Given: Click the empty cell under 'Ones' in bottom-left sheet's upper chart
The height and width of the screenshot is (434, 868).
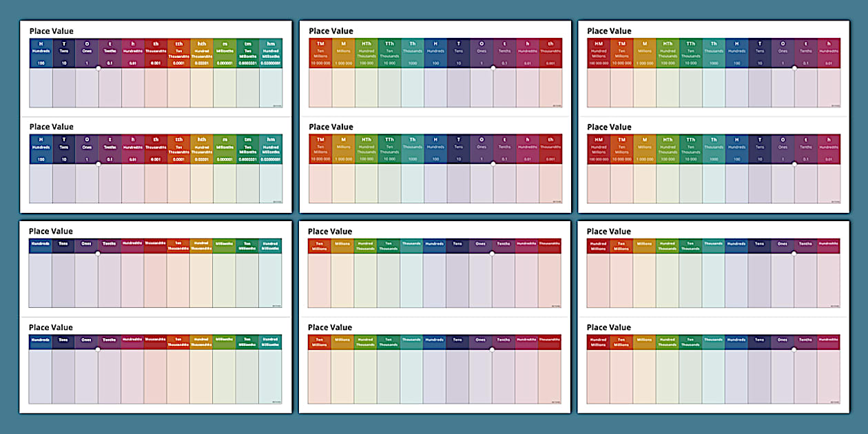Looking at the screenshot, I should tap(86, 280).
